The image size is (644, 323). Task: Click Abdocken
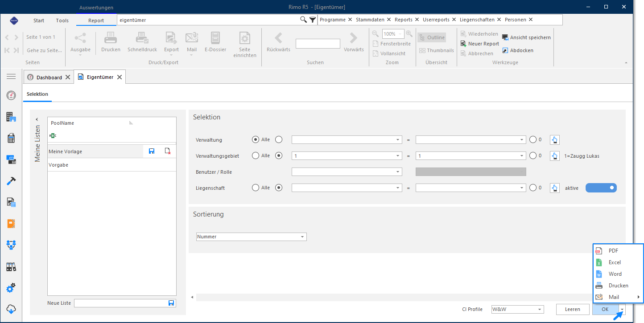518,50
